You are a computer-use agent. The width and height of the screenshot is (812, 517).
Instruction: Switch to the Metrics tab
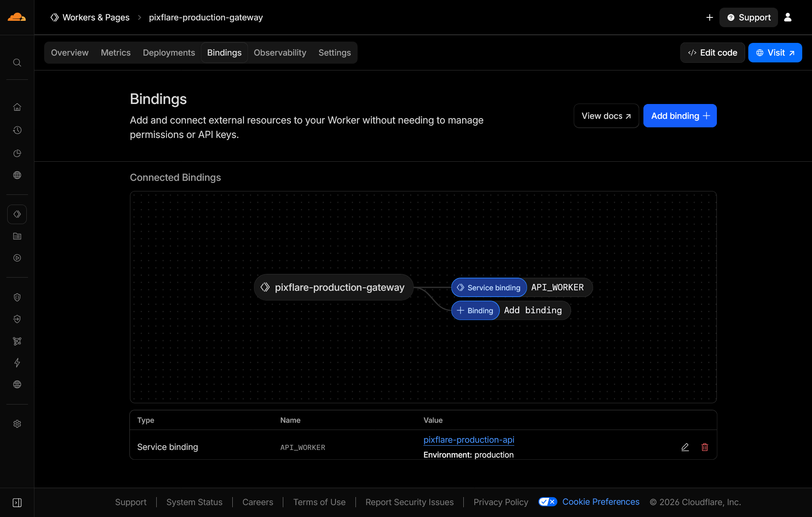pos(116,52)
